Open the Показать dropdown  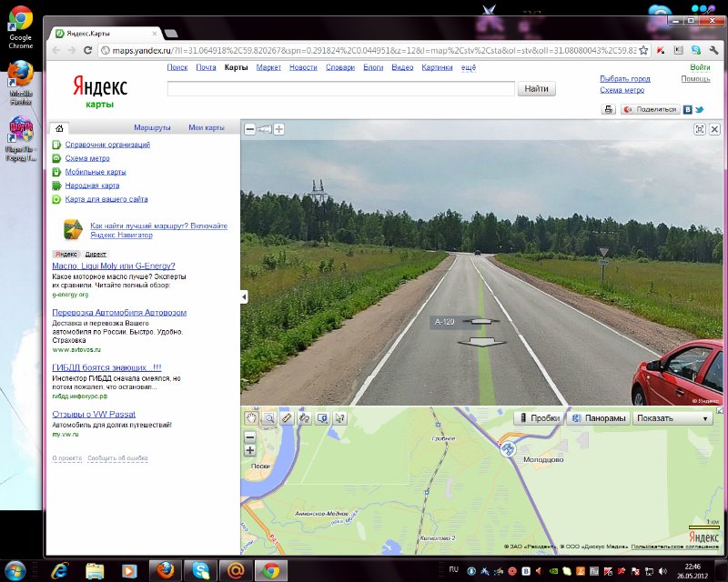point(672,418)
